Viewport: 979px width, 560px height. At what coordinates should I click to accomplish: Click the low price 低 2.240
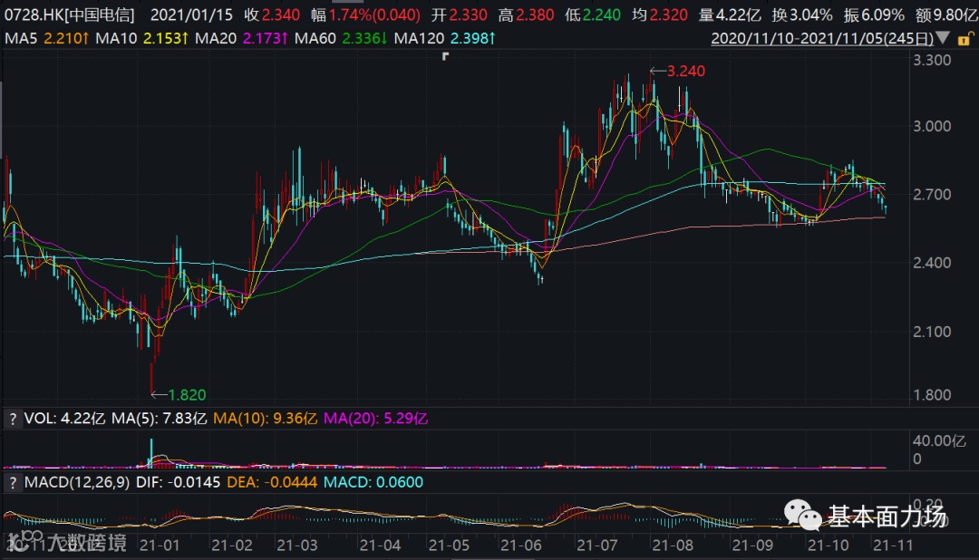pyautogui.click(x=593, y=14)
